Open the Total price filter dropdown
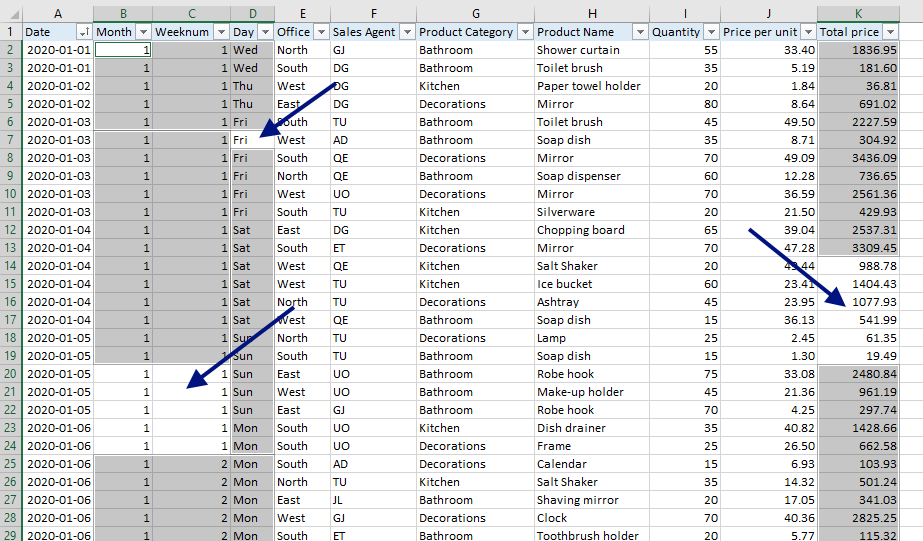The height and width of the screenshot is (541, 923). [x=891, y=32]
